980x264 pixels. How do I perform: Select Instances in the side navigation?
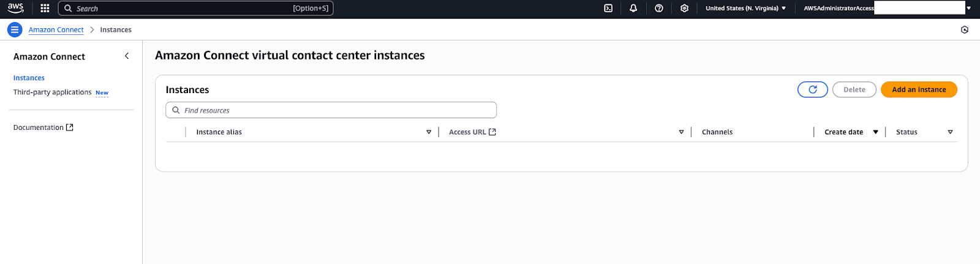(29, 78)
